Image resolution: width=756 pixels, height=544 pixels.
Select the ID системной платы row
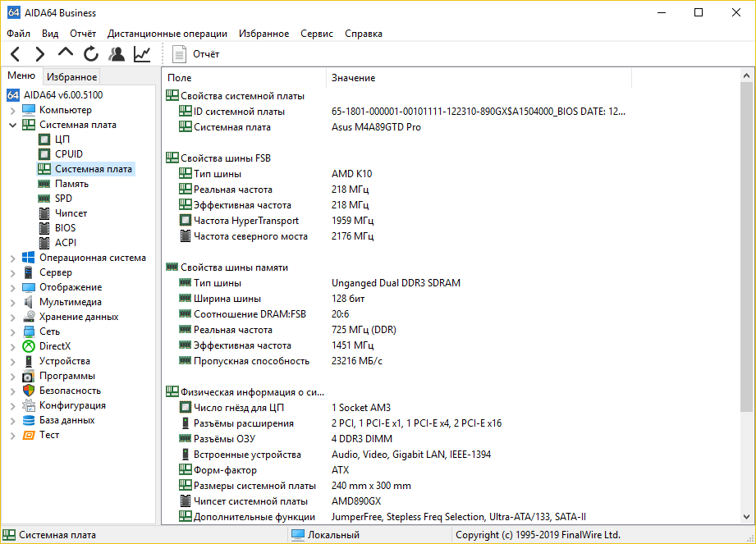tap(401, 112)
